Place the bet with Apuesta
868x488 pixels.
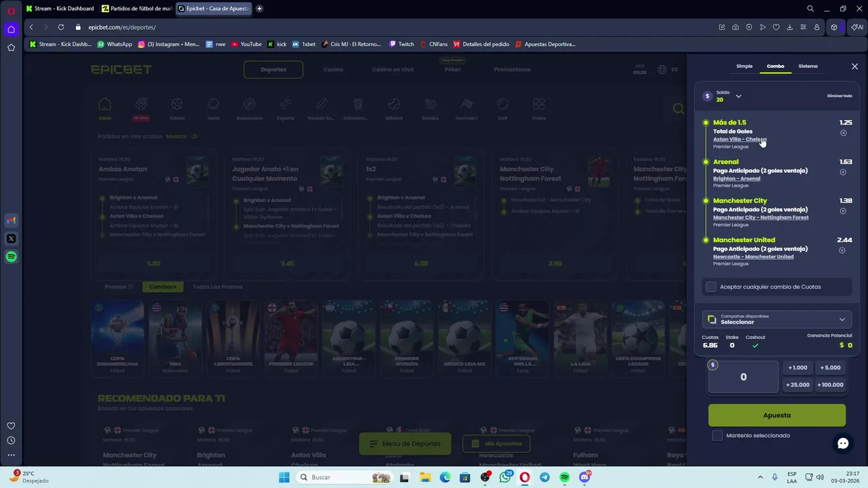[x=777, y=415]
